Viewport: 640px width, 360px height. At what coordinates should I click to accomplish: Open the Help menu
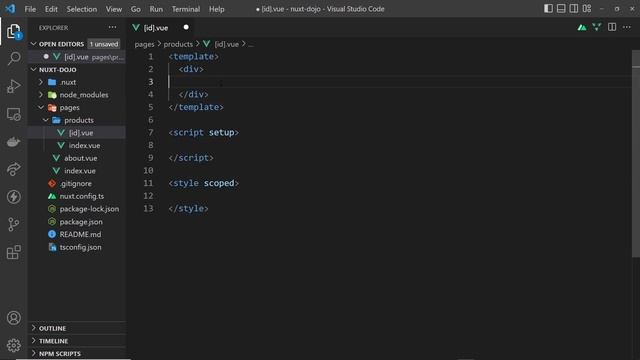pyautogui.click(x=217, y=9)
